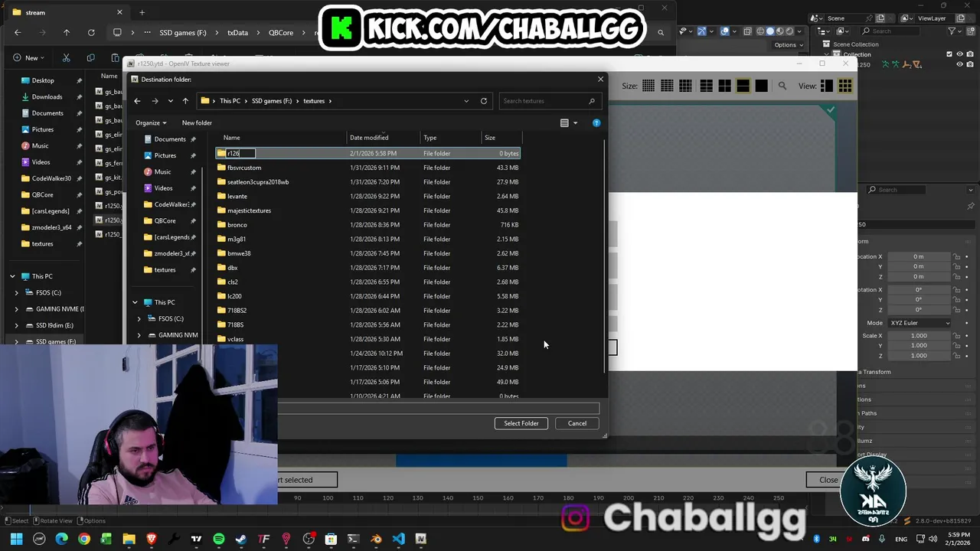Hide the r1250 object eye icon
The height and width of the screenshot is (551, 980).
[x=960, y=64]
